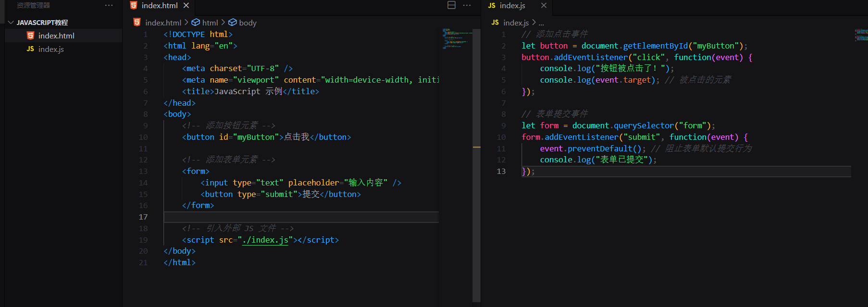This screenshot has height=307, width=868.
Task: Switch to the index.js editor tab
Action: coord(512,5)
